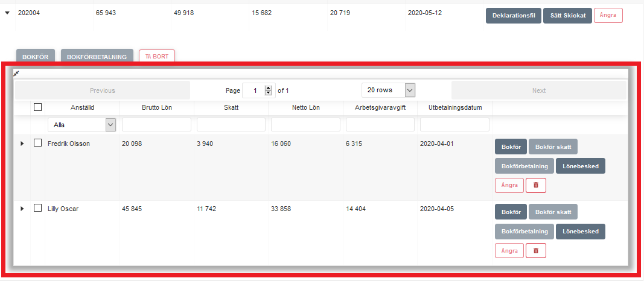This screenshot has width=644, height=281.
Task: Click the Deklarationsfil button
Action: tap(513, 16)
